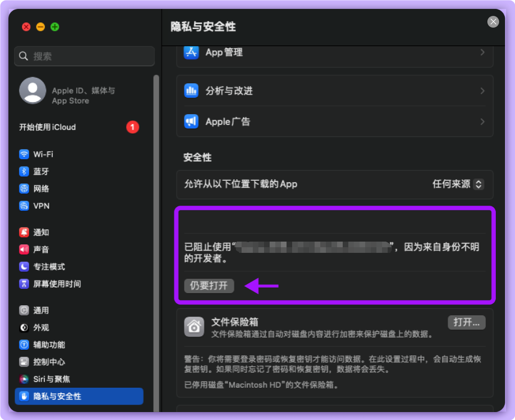Click the 屏幕使用时间 hourglass icon
Viewport: 515px width, 420px height.
pos(24,284)
